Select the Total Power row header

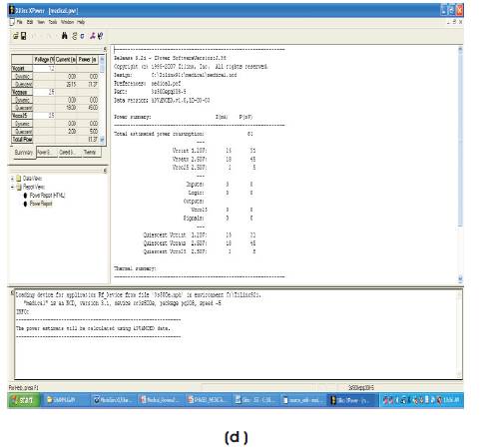click(22, 140)
